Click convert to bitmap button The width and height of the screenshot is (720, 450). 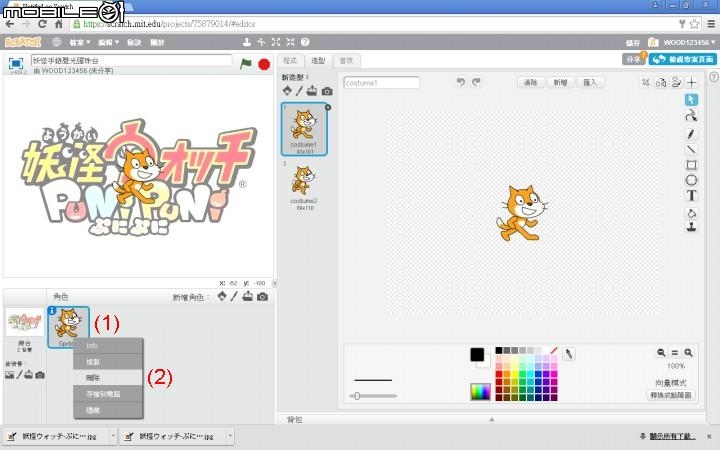coord(671,395)
